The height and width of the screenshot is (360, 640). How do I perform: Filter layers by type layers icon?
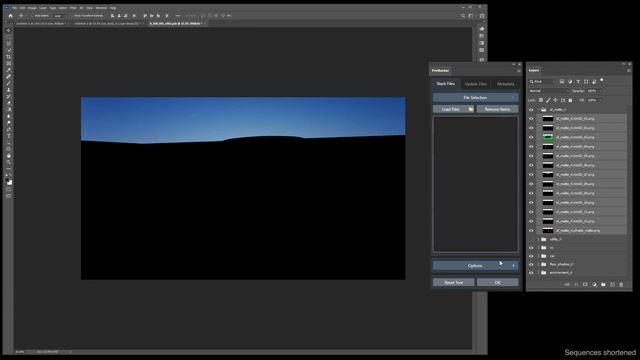click(x=578, y=82)
